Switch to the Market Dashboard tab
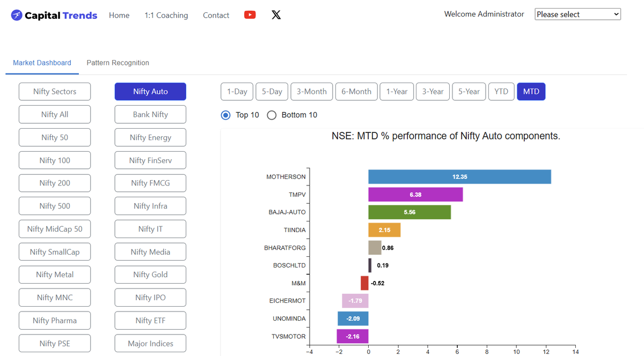Image resolution: width=644 pixels, height=356 pixels. (42, 63)
